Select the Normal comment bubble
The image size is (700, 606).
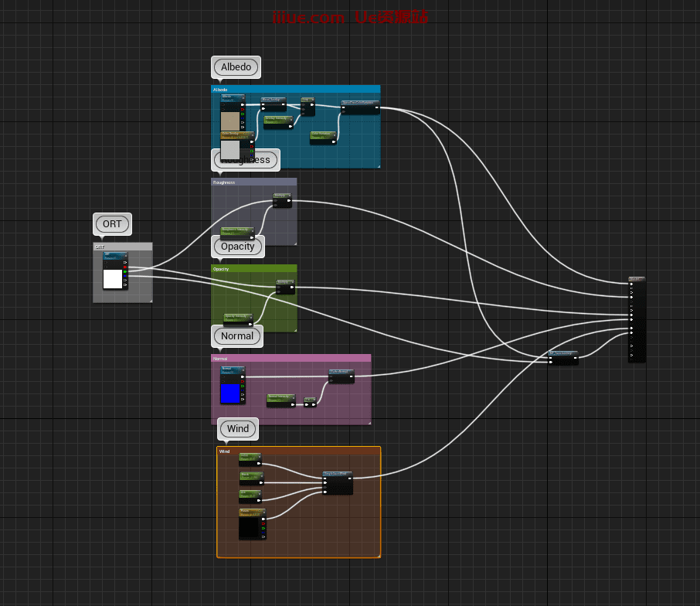coord(237,336)
